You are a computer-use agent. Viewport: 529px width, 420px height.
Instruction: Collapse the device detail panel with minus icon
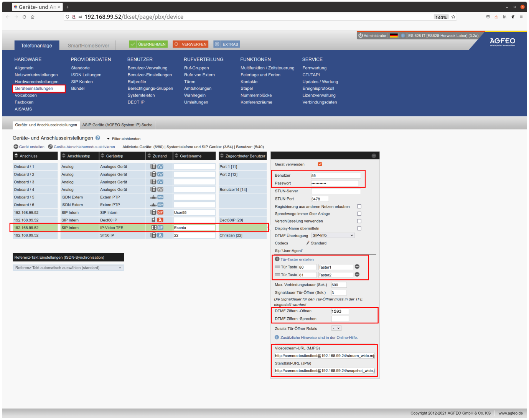point(374,156)
